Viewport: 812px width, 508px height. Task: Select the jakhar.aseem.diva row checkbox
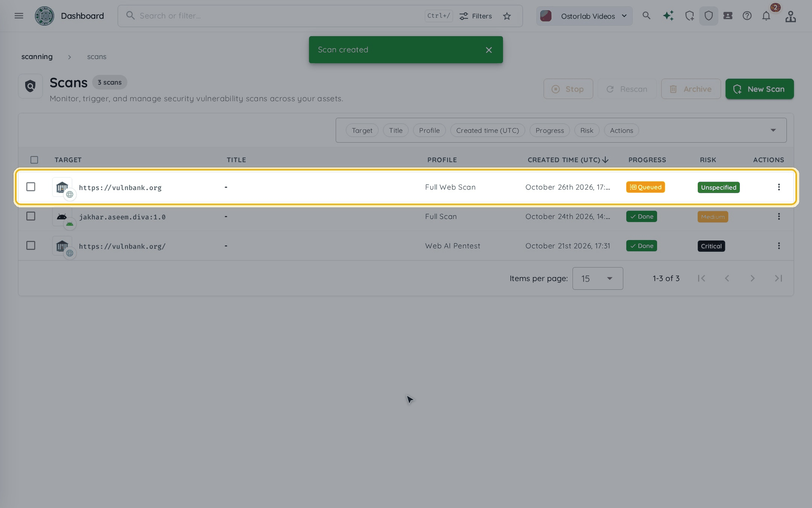[31, 216]
